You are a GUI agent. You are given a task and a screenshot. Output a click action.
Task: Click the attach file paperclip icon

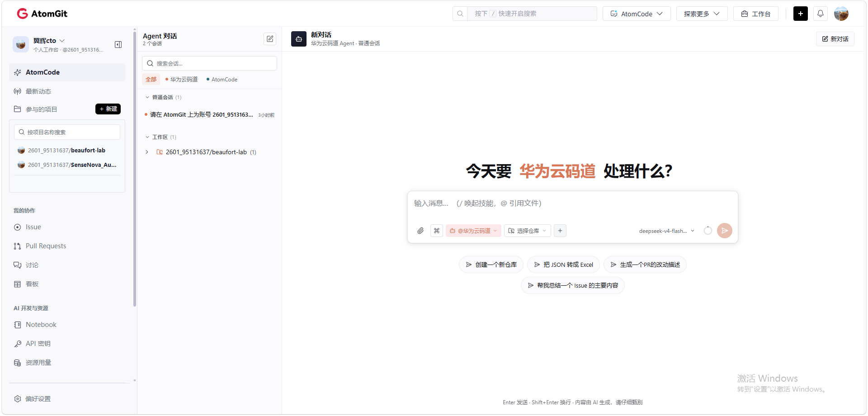click(420, 231)
